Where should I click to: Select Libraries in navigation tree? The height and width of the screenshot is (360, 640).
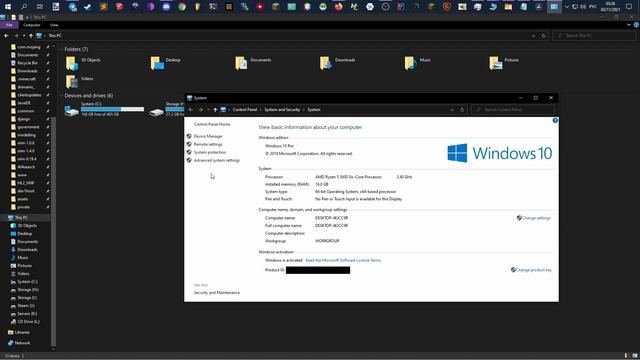click(x=22, y=332)
